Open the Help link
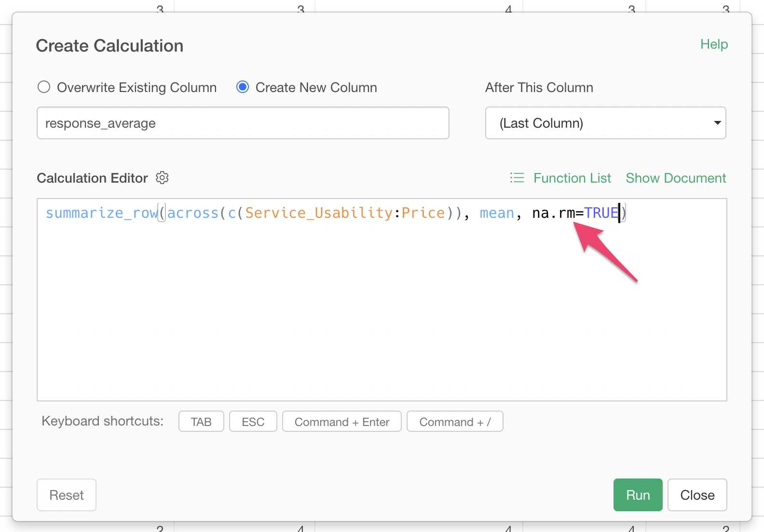Screen dimensions: 764x532 (714, 44)
